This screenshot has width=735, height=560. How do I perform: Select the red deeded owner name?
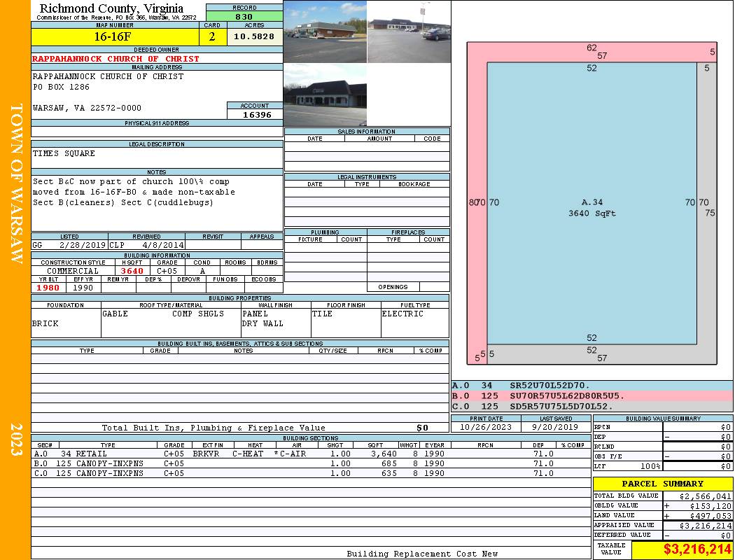[116, 59]
